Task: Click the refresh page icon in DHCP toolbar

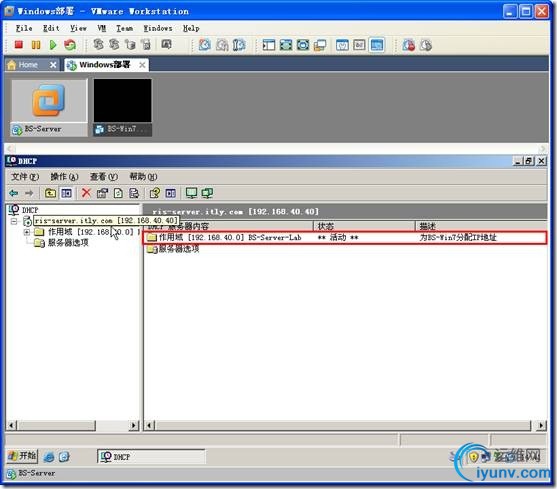Action: pyautogui.click(x=118, y=193)
